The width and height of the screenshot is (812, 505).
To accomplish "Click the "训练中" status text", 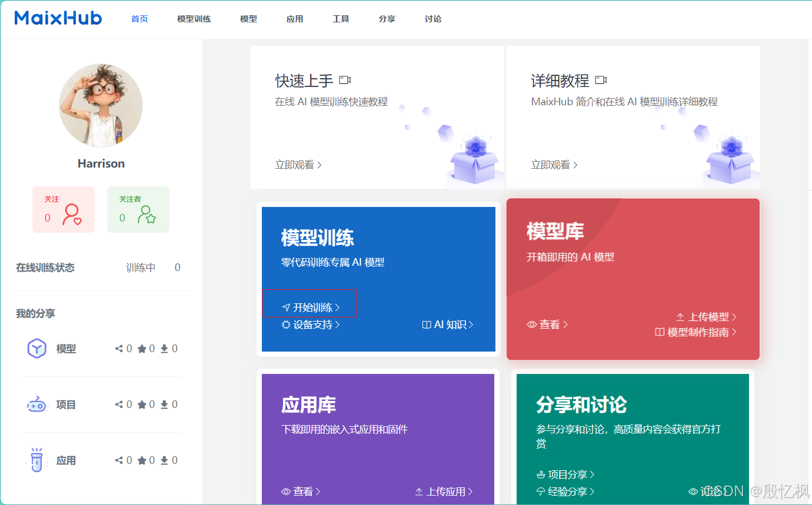I will (141, 267).
